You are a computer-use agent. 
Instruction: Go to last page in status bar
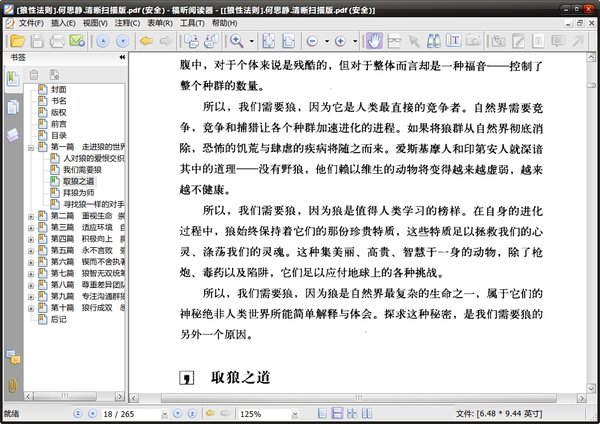[x=192, y=413]
